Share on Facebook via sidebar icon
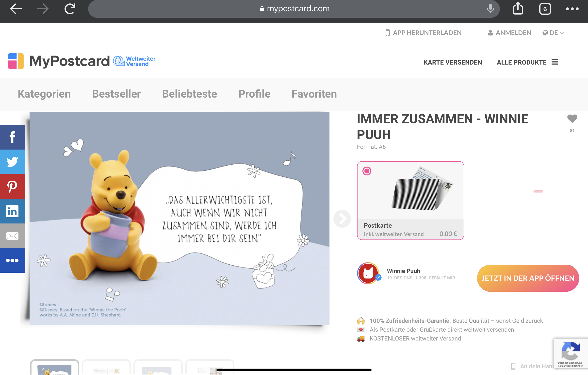This screenshot has height=375, width=588. tap(12, 137)
